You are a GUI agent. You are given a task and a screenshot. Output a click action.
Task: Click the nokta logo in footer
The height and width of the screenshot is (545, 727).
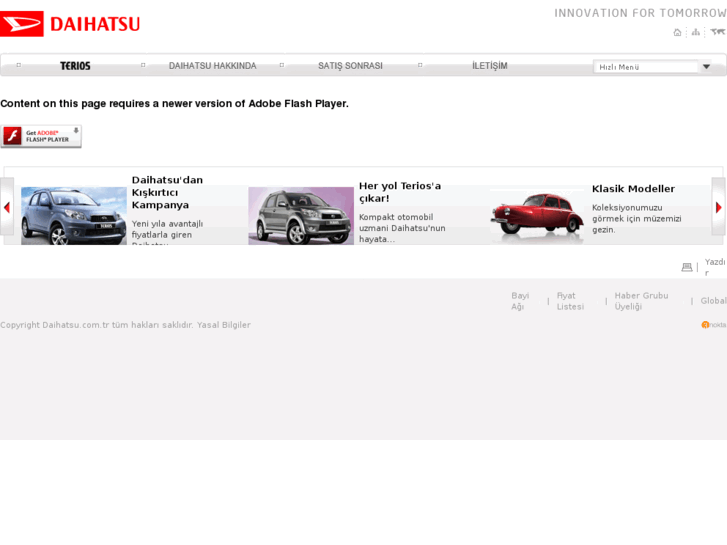pos(714,325)
